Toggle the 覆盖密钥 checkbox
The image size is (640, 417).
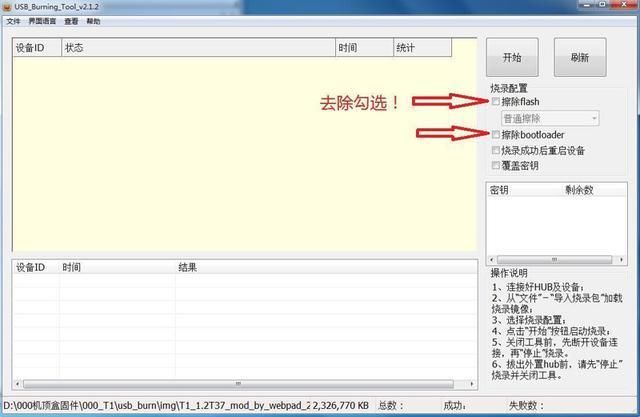pyautogui.click(x=496, y=165)
